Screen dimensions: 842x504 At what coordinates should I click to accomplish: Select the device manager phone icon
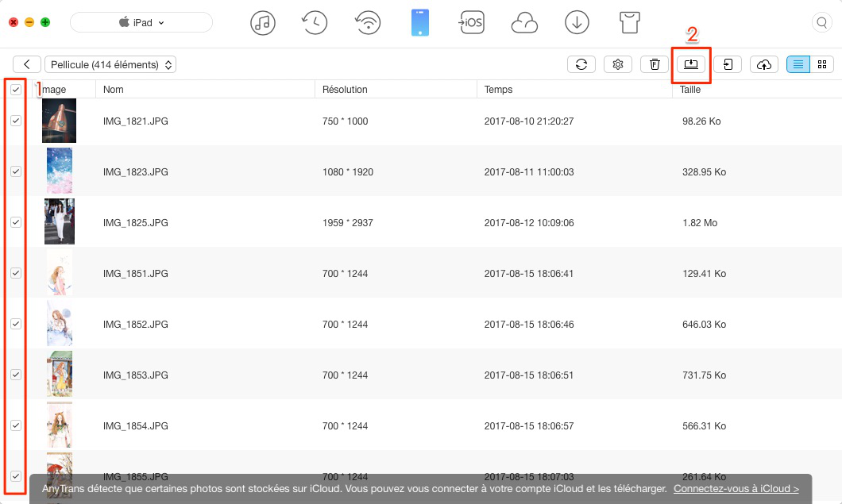click(x=420, y=22)
